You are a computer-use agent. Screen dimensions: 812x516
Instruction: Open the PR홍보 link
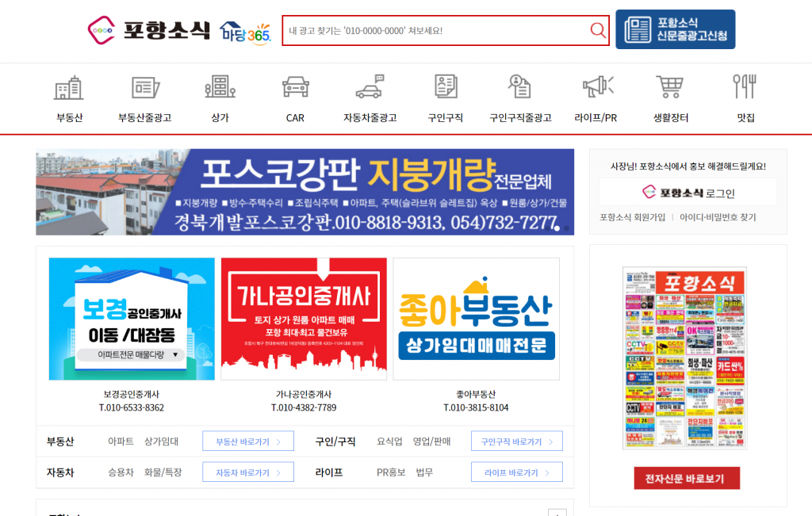coord(391,472)
